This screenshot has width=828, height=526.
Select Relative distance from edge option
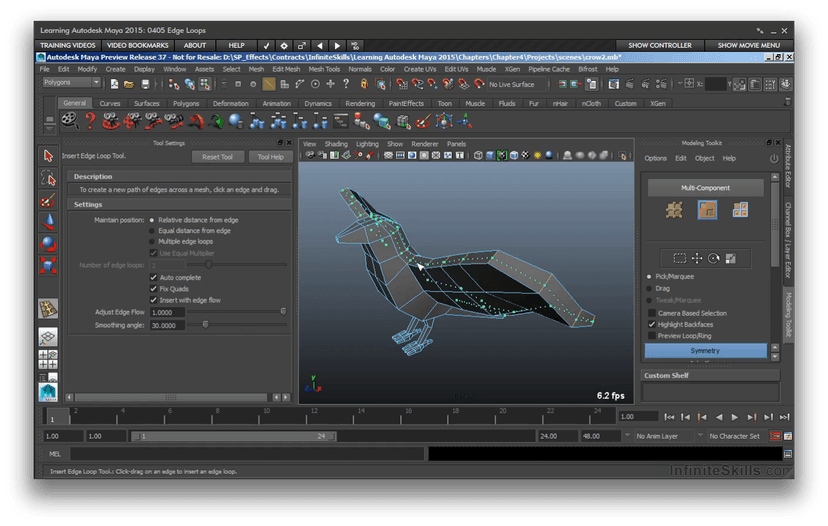tap(152, 220)
